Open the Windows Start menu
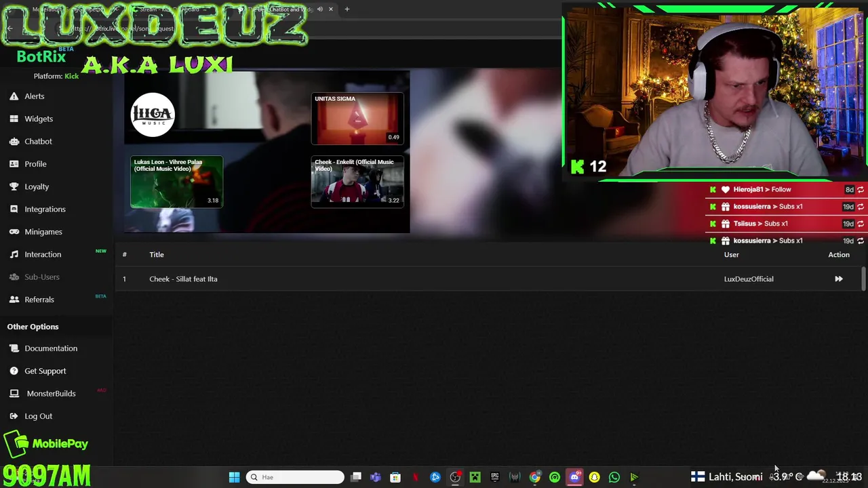868x488 pixels. (234, 477)
